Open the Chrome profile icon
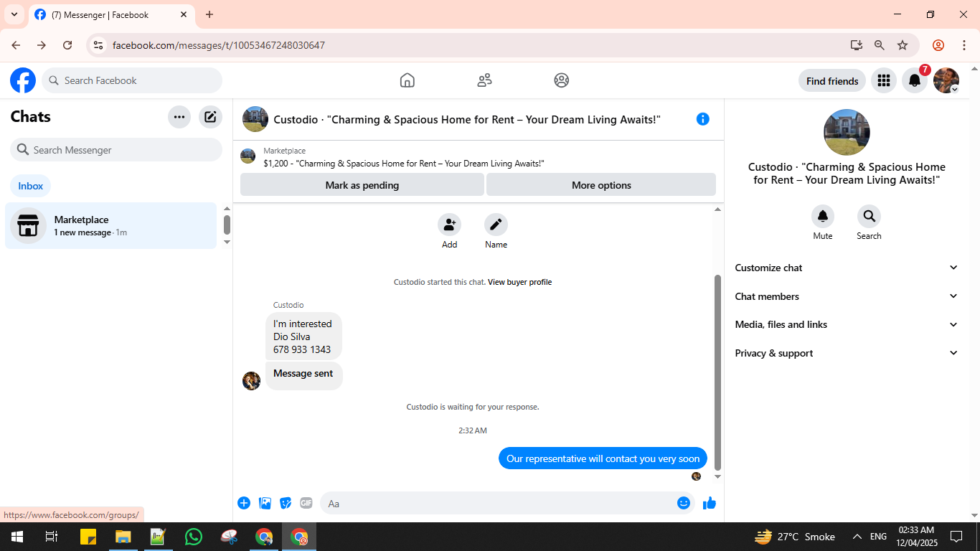Image resolution: width=980 pixels, height=551 pixels. [x=938, y=45]
